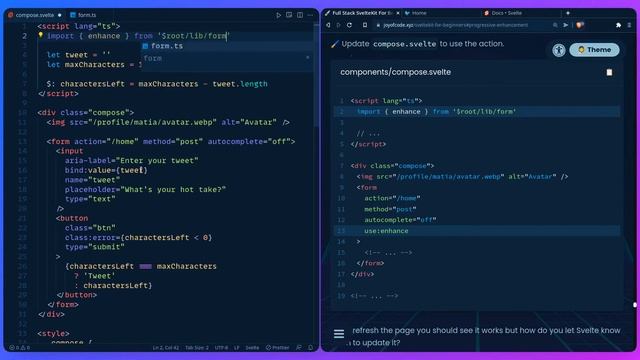Image resolution: width=640 pixels, height=360 pixels.
Task: Click the inline compose.svelte code in instructions
Action: tap(404, 44)
